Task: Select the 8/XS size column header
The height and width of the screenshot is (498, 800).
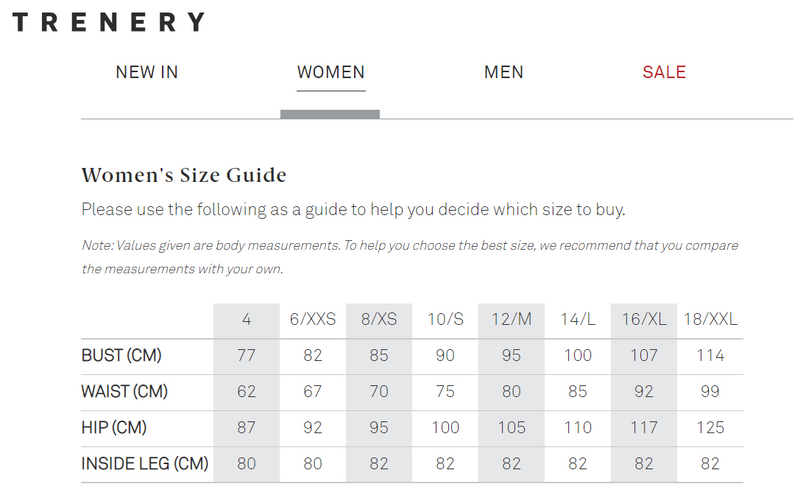Action: tap(379, 320)
